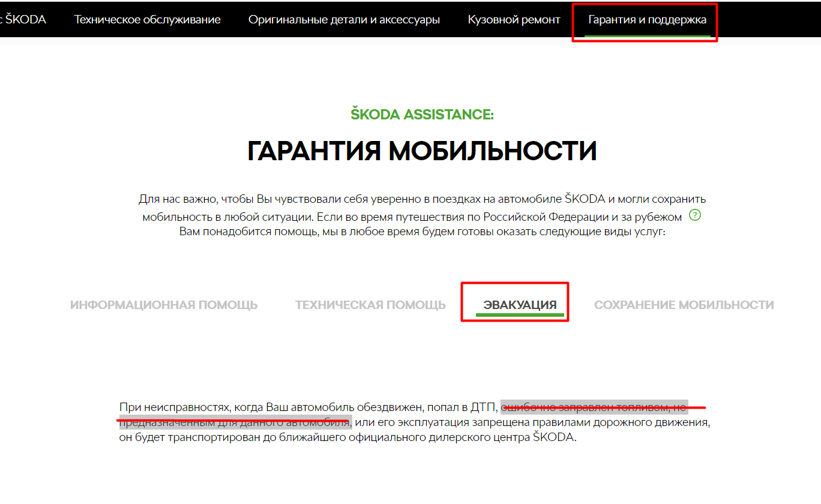Screen dimensions: 821x504
Task: Open the СОХРАНЕНИЕ МОБИЛЬНОСТИ tab
Action: (684, 305)
